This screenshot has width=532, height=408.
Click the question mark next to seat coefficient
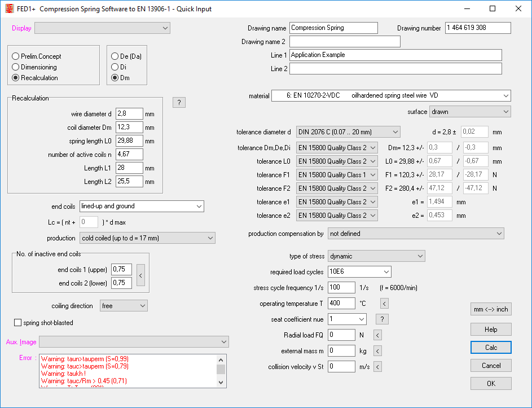point(382,319)
